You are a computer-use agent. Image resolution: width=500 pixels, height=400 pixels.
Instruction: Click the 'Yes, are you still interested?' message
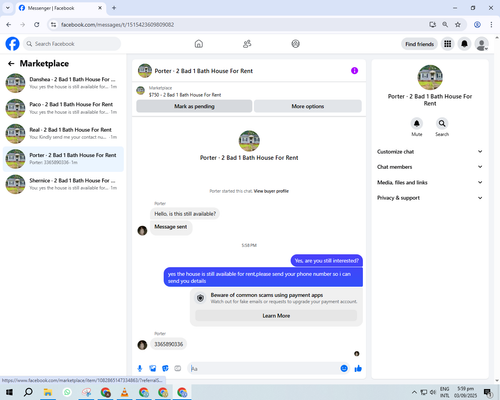point(327,261)
